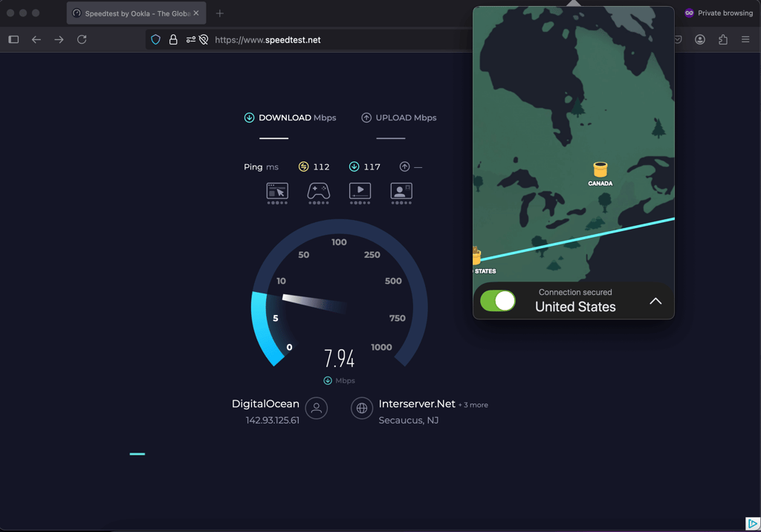Open the tracking protection shield icon
The height and width of the screenshot is (532, 761).
[155, 39]
